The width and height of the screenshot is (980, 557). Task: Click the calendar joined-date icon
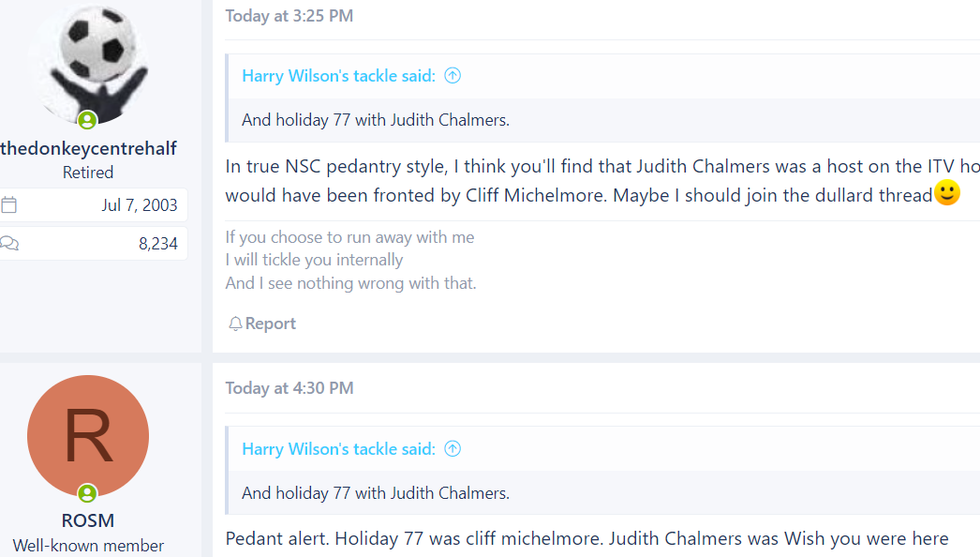click(x=8, y=204)
